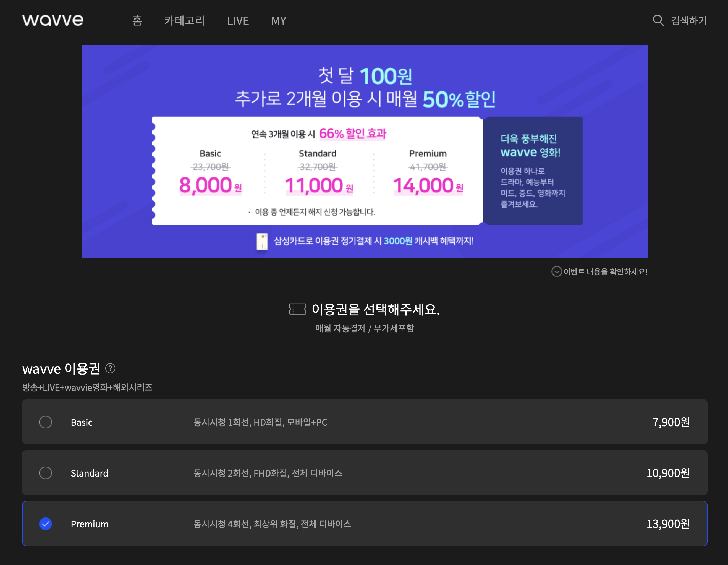Open the 카테고리 menu
This screenshot has height=565, width=728.
coord(184,21)
